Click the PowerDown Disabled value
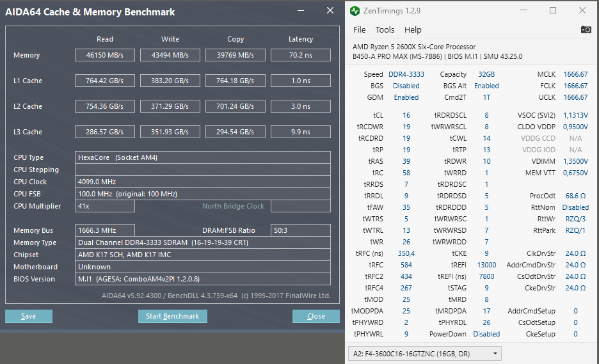 486,334
